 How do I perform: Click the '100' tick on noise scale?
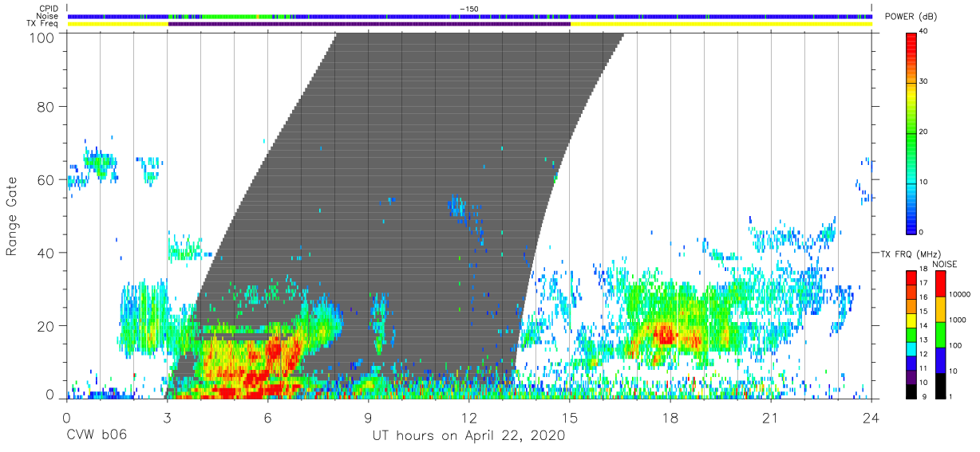point(954,345)
